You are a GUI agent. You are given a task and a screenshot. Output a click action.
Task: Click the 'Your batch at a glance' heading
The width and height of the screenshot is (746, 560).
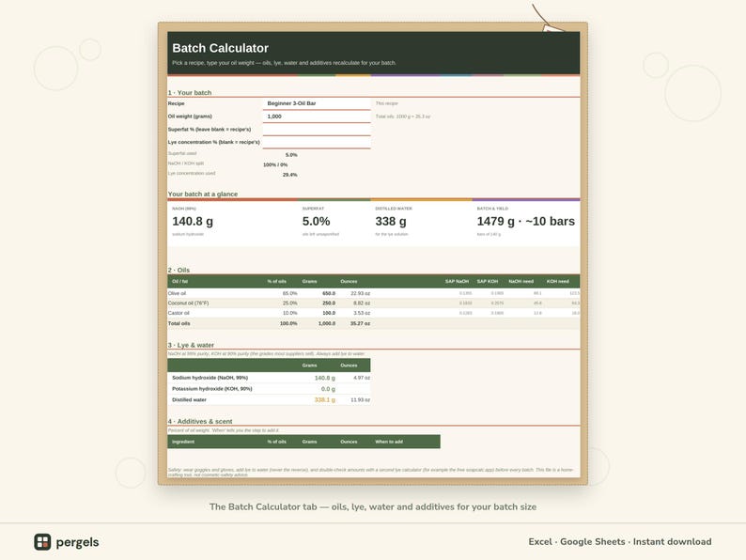pyautogui.click(x=203, y=194)
